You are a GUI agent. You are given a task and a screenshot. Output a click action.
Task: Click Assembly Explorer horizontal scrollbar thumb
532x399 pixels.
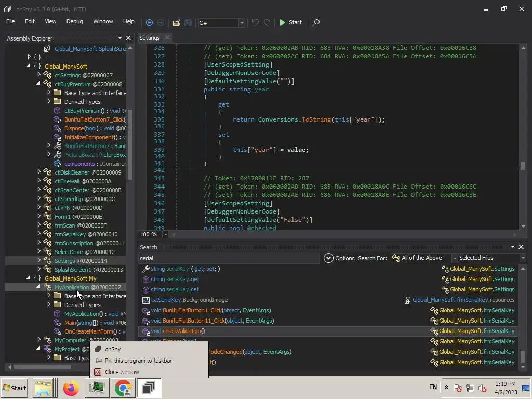click(42, 367)
